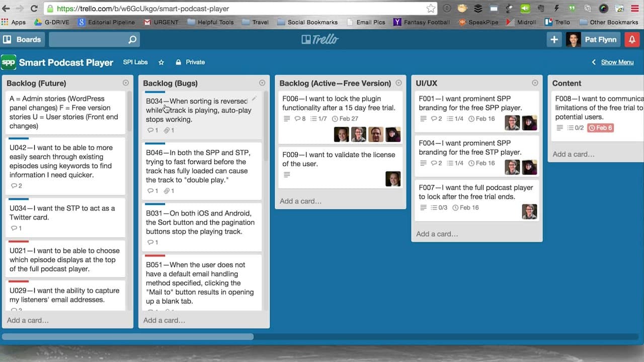Screen dimensions: 644x362
Task: Click comment badge on U034 card
Action: coord(16,228)
